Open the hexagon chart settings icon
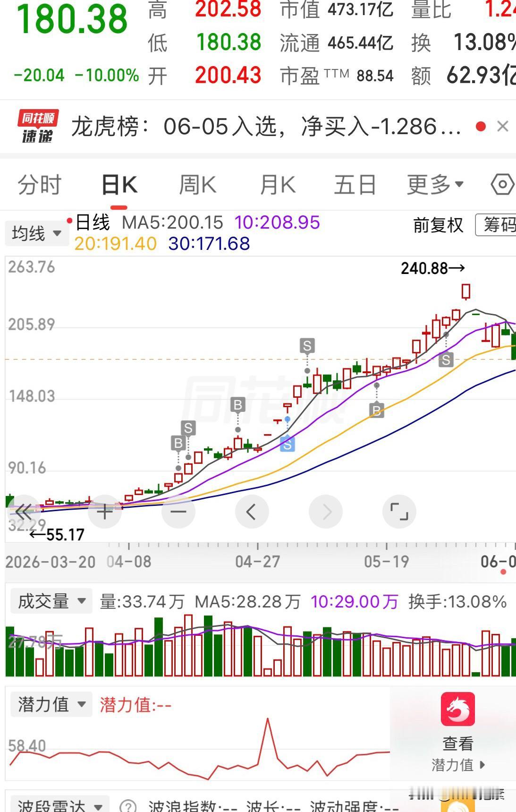 (x=502, y=184)
